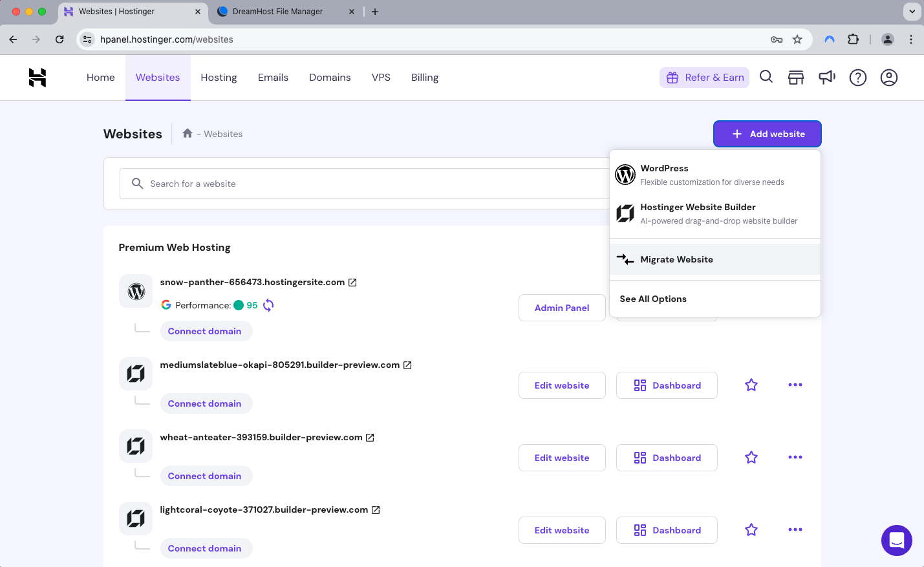Click the Hostinger logo in header
The width and height of the screenshot is (924, 567).
tap(38, 78)
